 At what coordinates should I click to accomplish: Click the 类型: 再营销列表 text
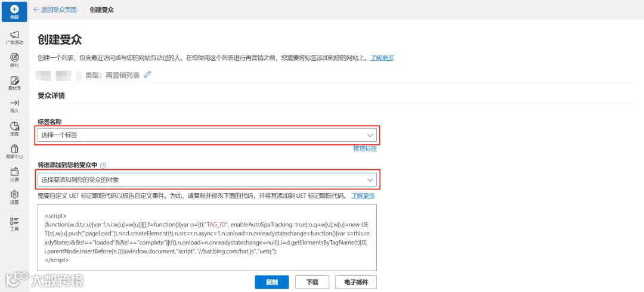(113, 75)
